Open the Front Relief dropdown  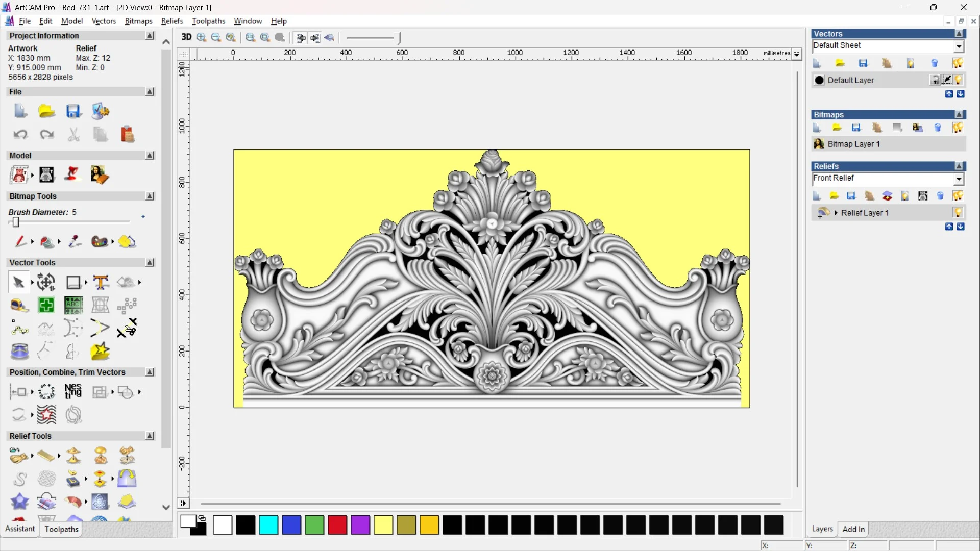pos(959,179)
